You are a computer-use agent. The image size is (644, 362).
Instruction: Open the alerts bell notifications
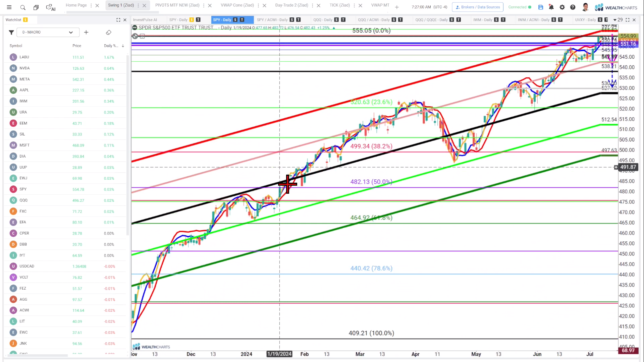click(551, 7)
